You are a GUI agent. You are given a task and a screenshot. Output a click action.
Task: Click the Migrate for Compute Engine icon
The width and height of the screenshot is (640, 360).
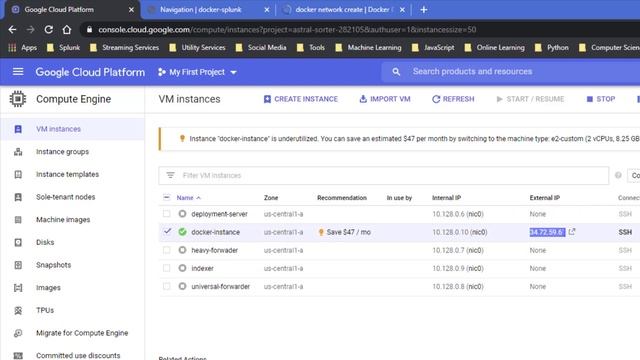pos(18,333)
